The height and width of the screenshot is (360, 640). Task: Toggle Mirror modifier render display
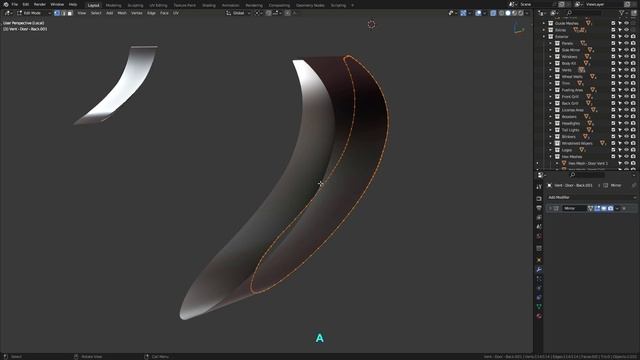pos(610,208)
